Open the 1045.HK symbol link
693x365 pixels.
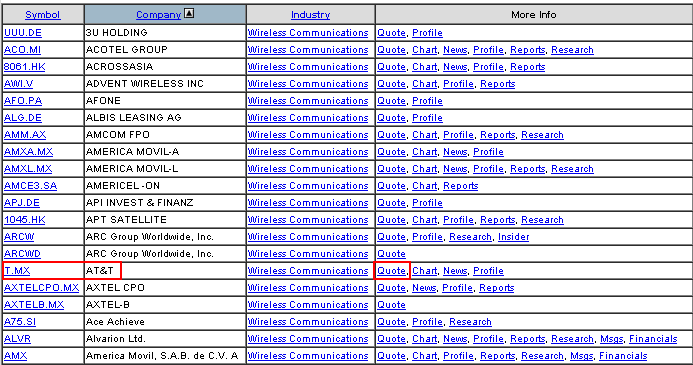[x=24, y=220]
